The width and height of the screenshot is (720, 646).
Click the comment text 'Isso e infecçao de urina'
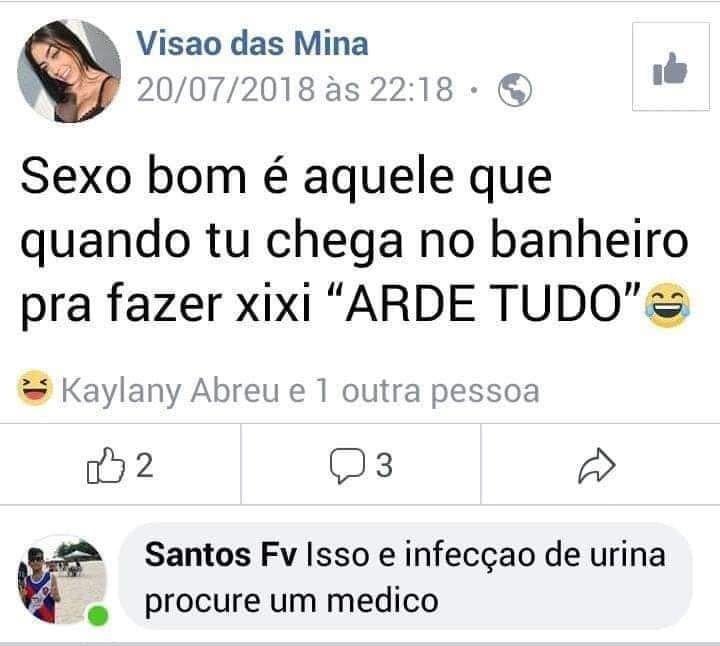(485, 555)
